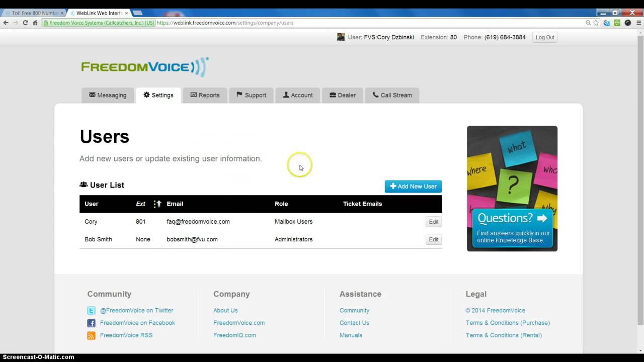Close the WebLink Web Interface tab
Image resolution: width=644 pixels, height=362 pixels.
pos(126,13)
